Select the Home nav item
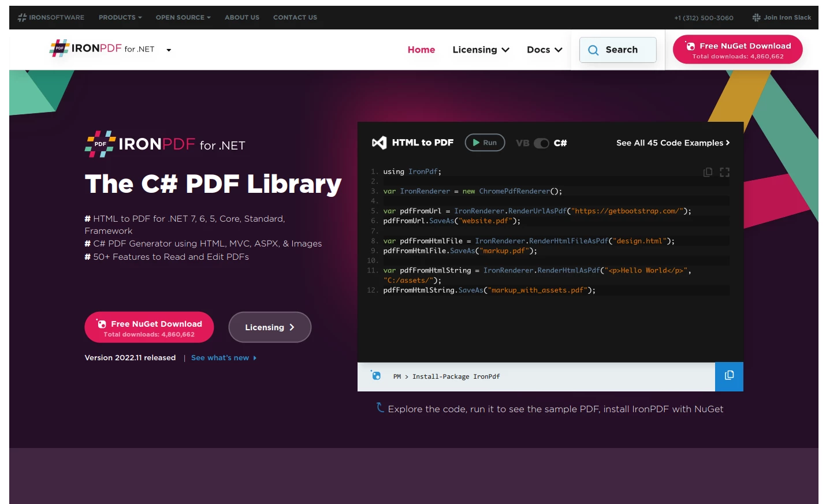The height and width of the screenshot is (504, 826). tap(421, 50)
